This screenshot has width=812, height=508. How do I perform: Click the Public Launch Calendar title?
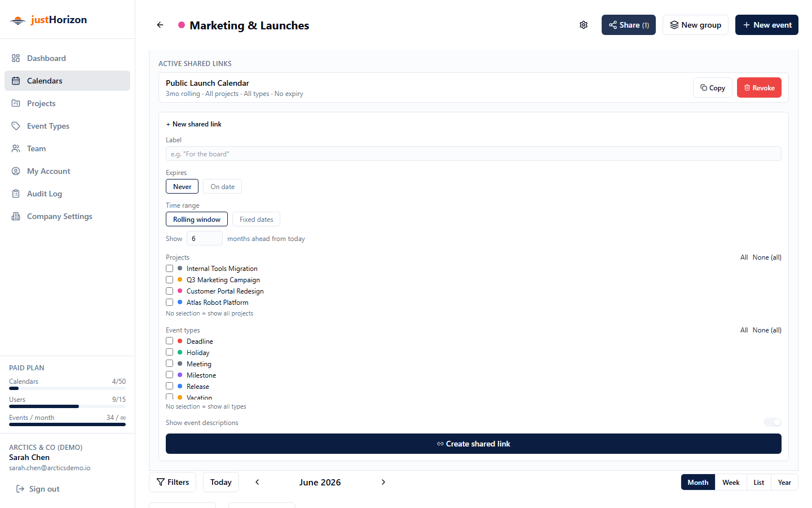coord(208,83)
